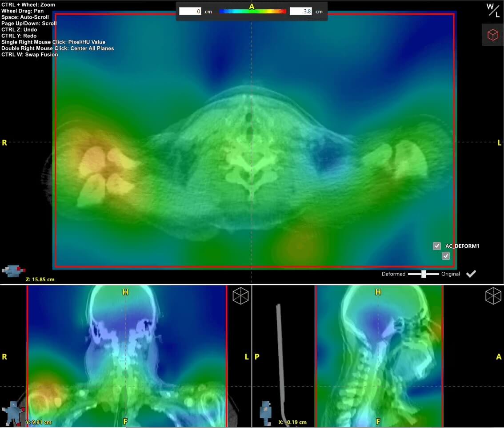Click the rainbow displacement color bar

[x=252, y=12]
